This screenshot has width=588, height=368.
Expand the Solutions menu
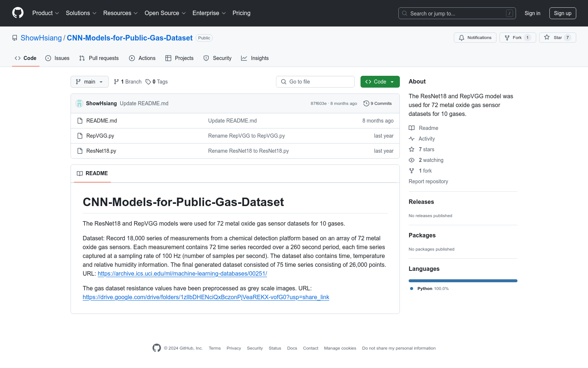(x=81, y=13)
